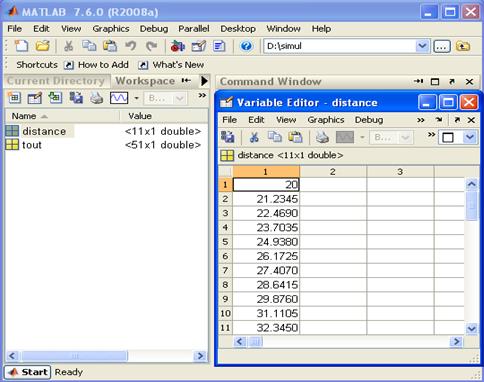
Task: Select cell containing 32.3450
Action: point(266,328)
